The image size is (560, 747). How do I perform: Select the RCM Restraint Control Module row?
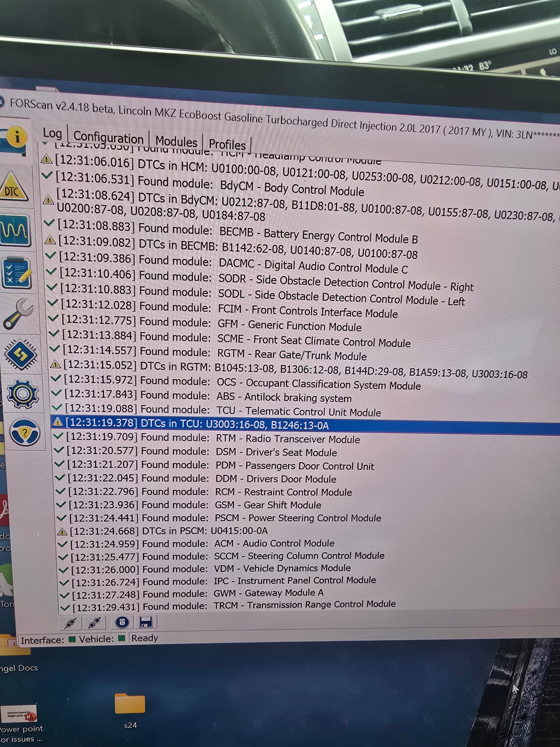pos(204,492)
